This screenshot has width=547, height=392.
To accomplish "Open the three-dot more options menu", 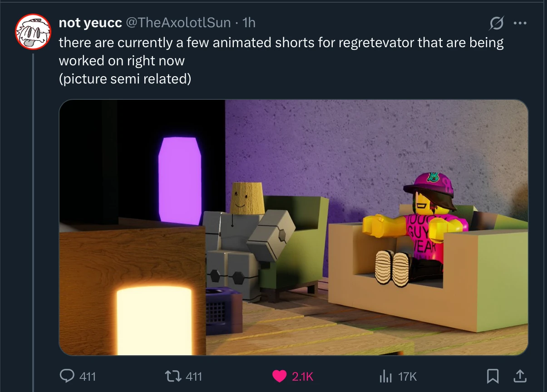I will (x=519, y=24).
